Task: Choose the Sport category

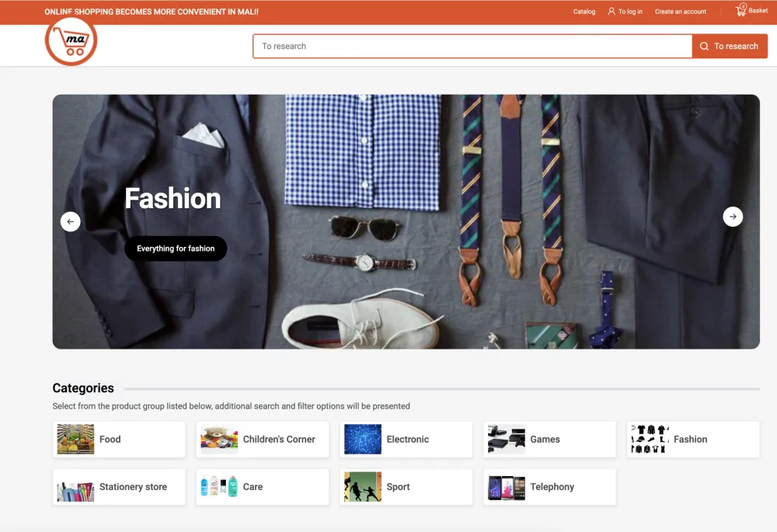Action: 398,487
